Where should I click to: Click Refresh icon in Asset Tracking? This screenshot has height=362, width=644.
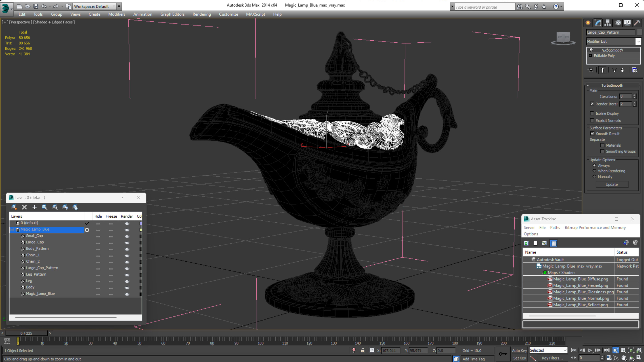tap(526, 243)
